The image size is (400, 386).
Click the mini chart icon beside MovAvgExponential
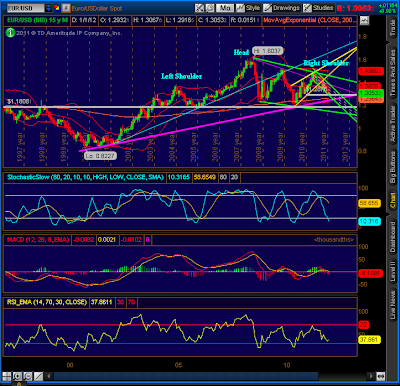[x=364, y=20]
